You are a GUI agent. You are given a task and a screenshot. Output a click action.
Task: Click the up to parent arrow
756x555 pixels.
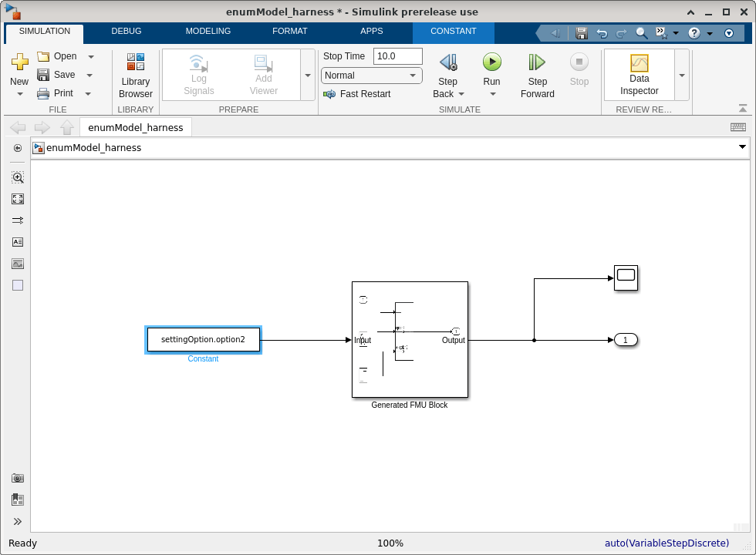click(67, 127)
